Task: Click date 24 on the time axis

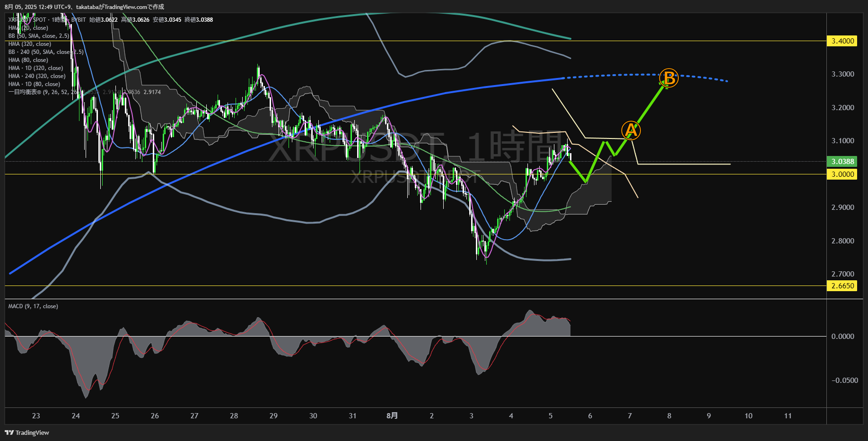Action: (x=76, y=416)
